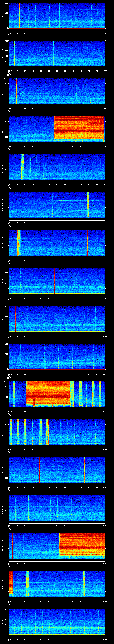
Task: Click the '13:11:00' start time label
Action: pyautogui.click(x=9, y=412)
